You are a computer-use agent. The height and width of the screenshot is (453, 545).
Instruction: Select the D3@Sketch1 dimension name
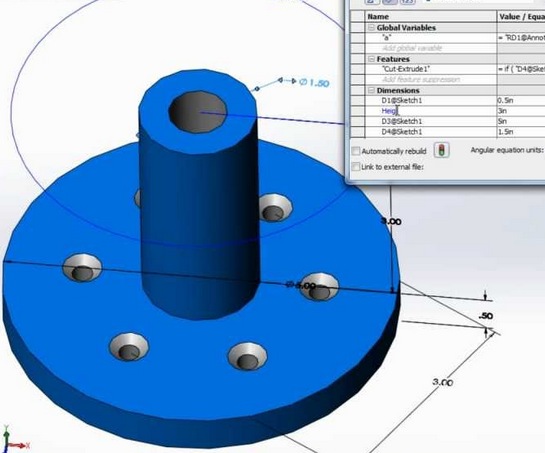click(x=401, y=121)
